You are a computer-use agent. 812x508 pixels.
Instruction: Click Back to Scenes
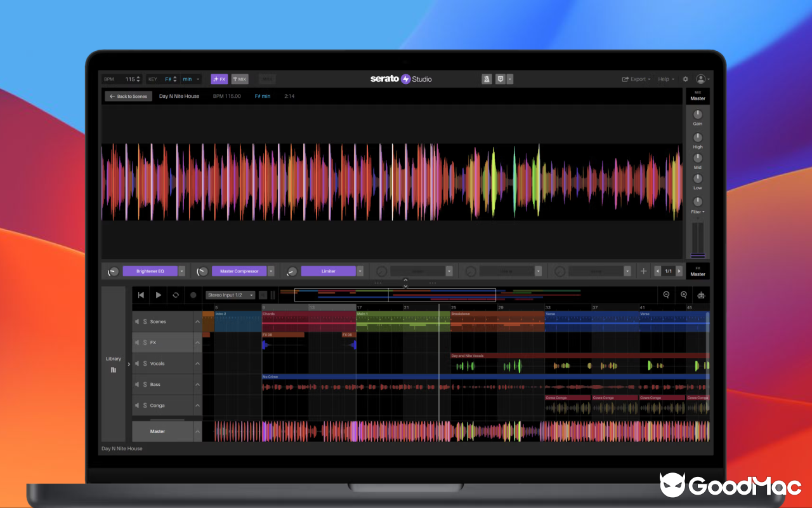[128, 96]
